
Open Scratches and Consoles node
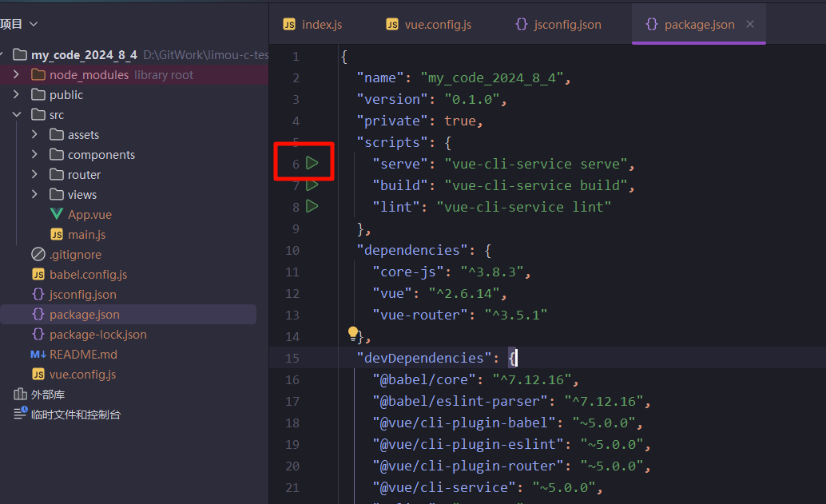(75, 415)
